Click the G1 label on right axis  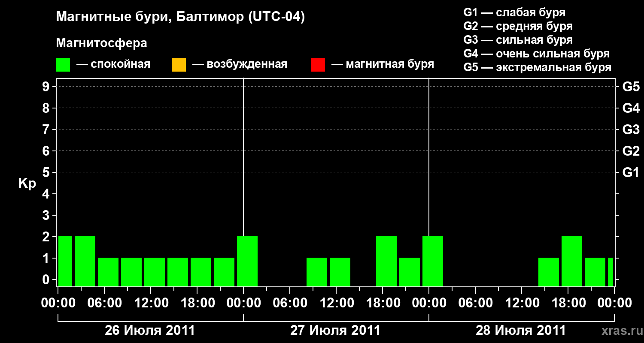pyautogui.click(x=631, y=173)
